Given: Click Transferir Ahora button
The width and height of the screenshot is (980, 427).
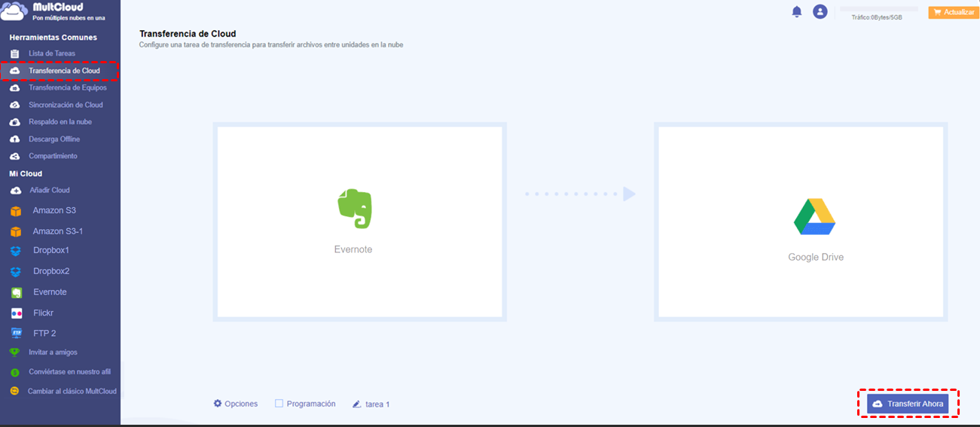Looking at the screenshot, I should point(908,404).
